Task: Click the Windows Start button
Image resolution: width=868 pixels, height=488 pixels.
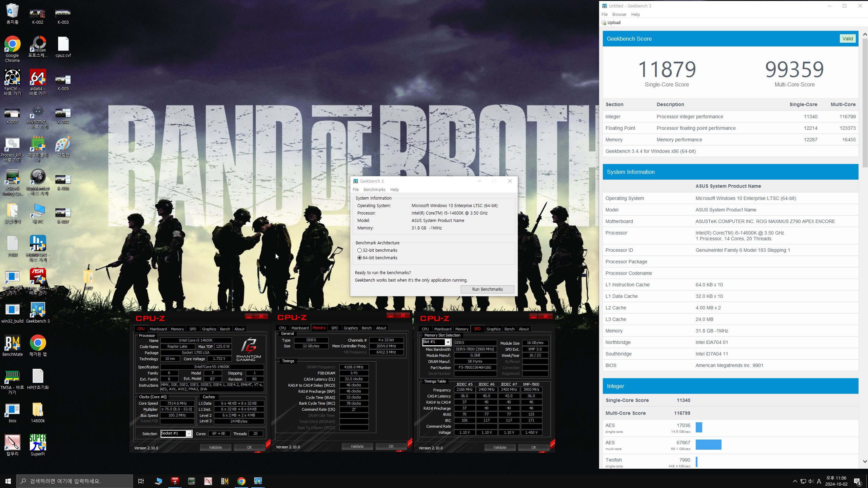Action: pyautogui.click(x=8, y=481)
